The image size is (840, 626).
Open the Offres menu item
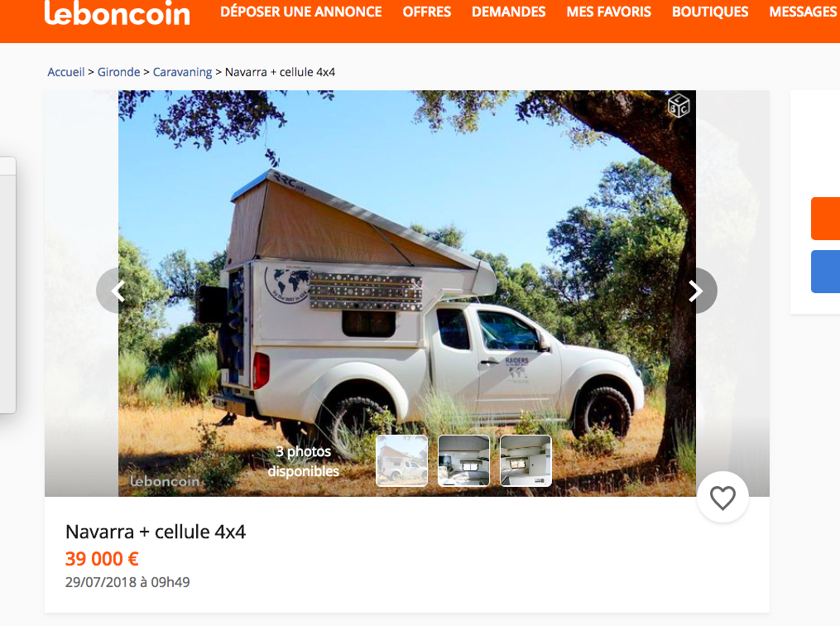click(427, 12)
